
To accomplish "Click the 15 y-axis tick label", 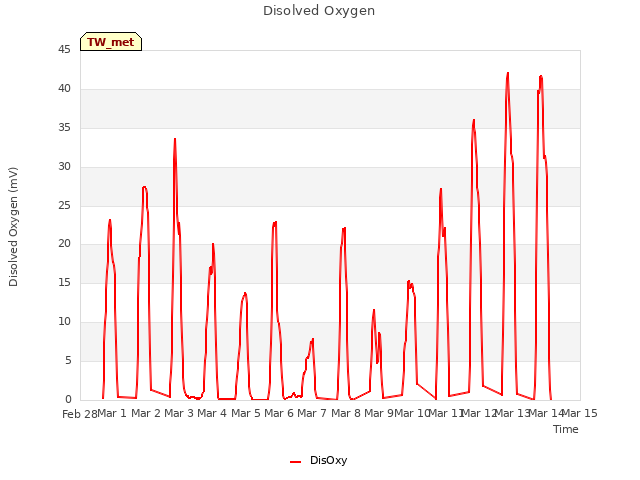I will pos(64,283).
